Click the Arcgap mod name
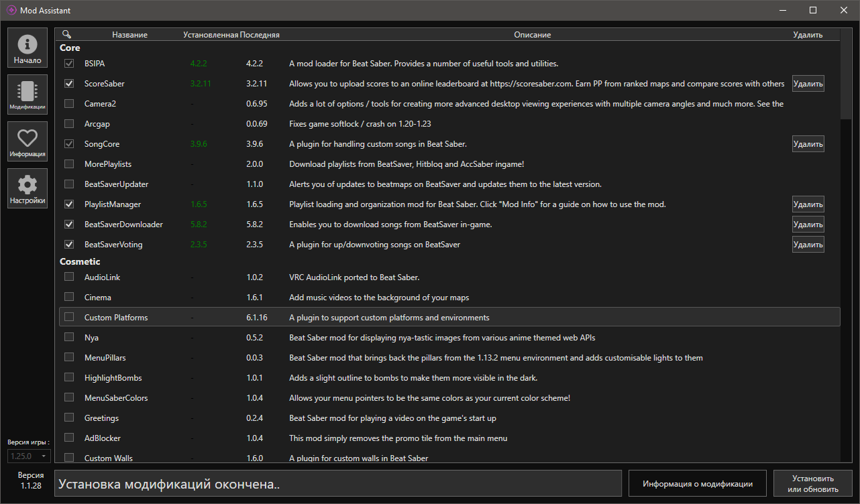Image resolution: width=860 pixels, height=504 pixels. pyautogui.click(x=98, y=124)
